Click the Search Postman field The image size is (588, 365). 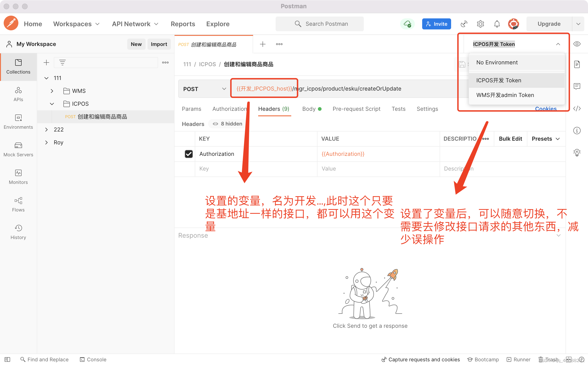coord(319,24)
